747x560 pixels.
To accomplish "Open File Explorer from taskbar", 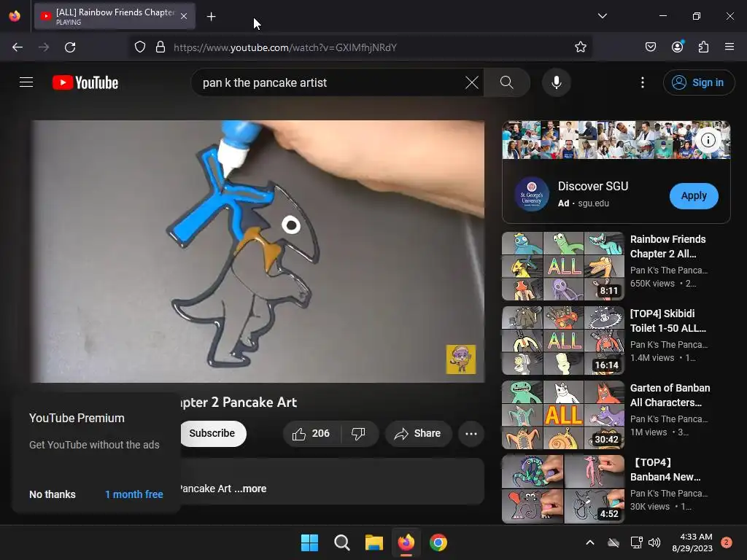I will [374, 542].
